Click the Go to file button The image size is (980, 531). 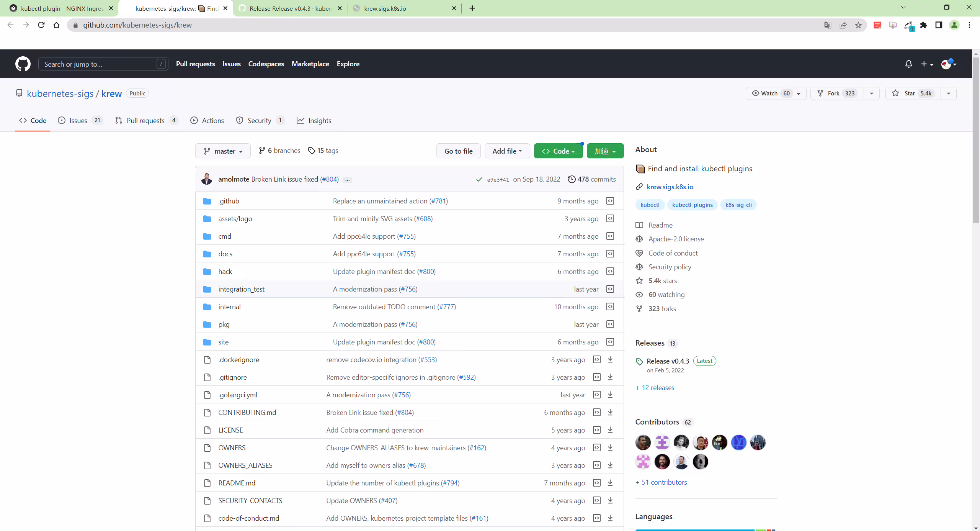click(458, 151)
